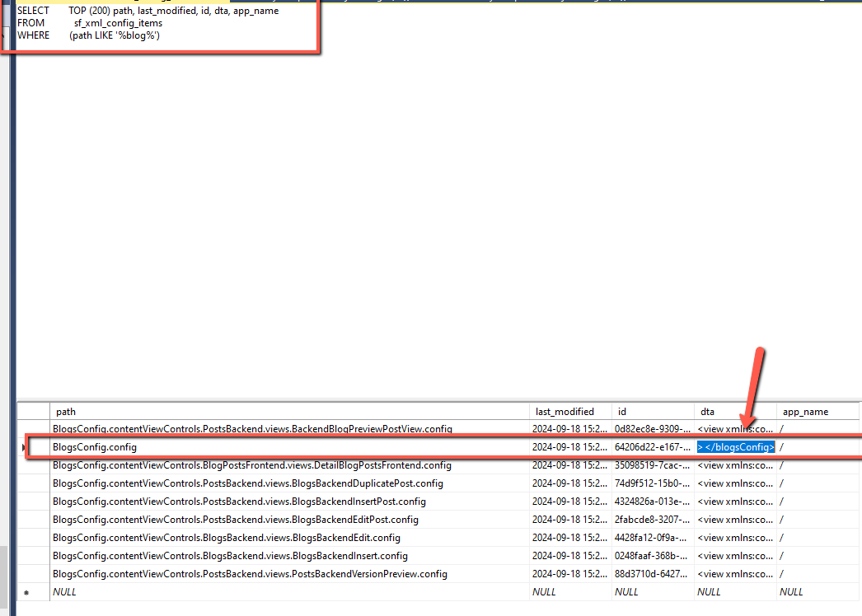
Task: Click the (path LIKE '%blog%') filter text
Action: tap(115, 35)
